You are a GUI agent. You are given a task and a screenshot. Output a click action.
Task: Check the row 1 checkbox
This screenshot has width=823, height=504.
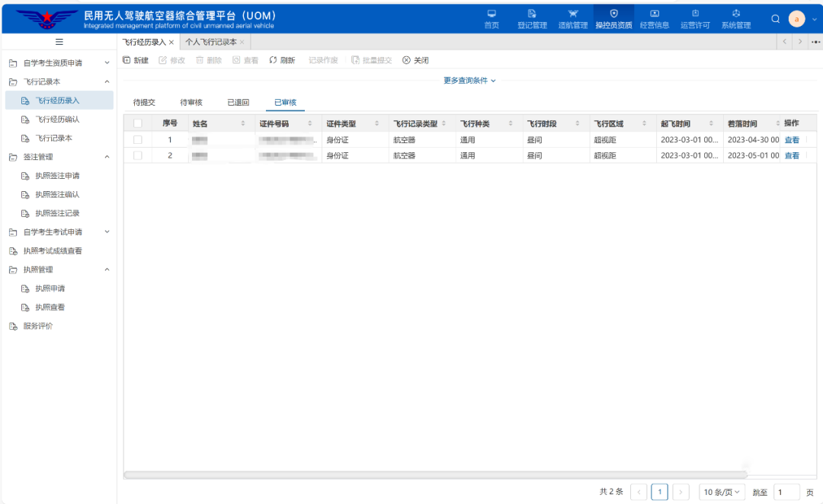[137, 140]
